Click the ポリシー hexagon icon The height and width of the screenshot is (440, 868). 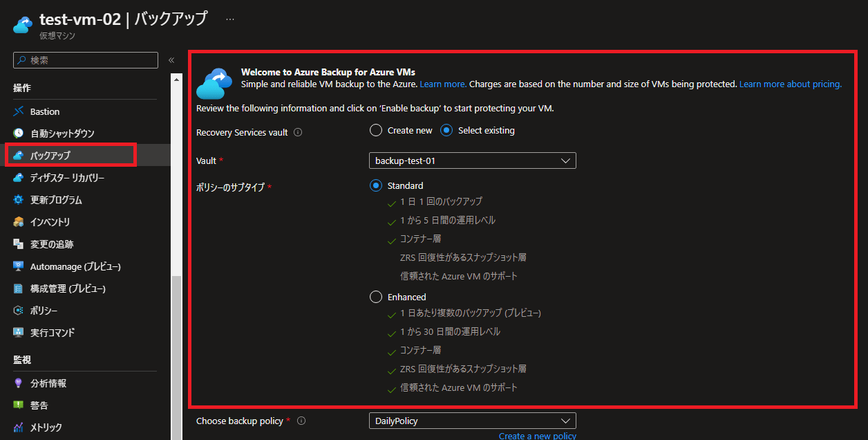19,311
